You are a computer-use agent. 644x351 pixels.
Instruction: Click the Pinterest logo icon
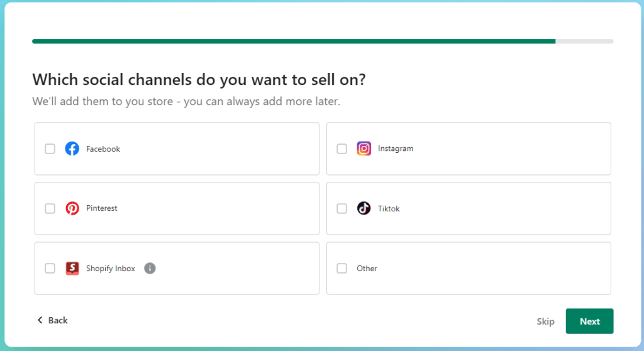(x=72, y=208)
